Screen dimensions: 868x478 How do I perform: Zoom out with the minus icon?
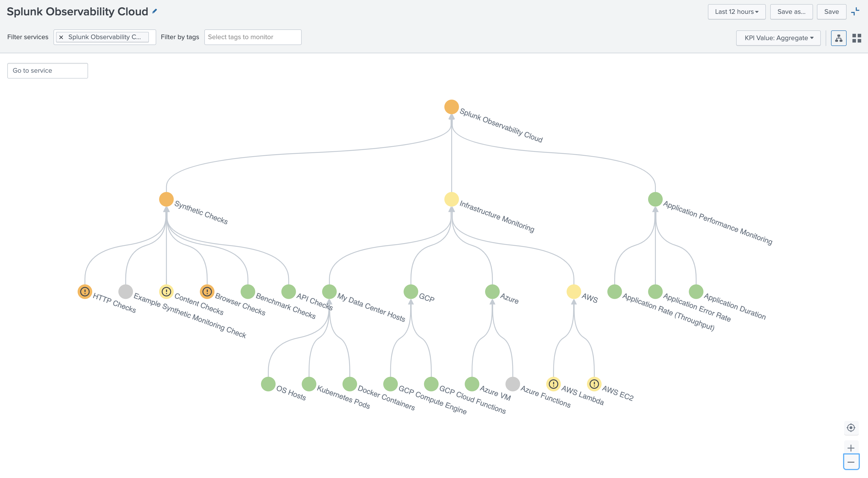851,462
